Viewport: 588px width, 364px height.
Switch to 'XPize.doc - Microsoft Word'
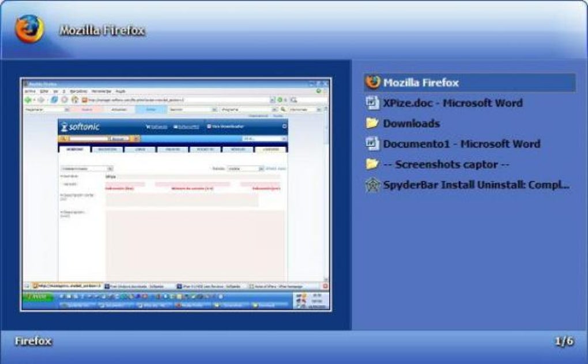tap(453, 103)
